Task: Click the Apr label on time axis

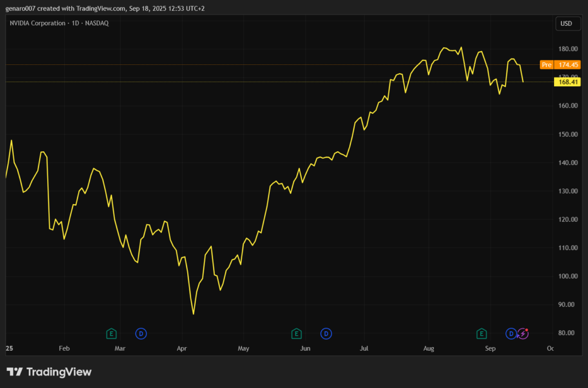Action: pyautogui.click(x=182, y=348)
